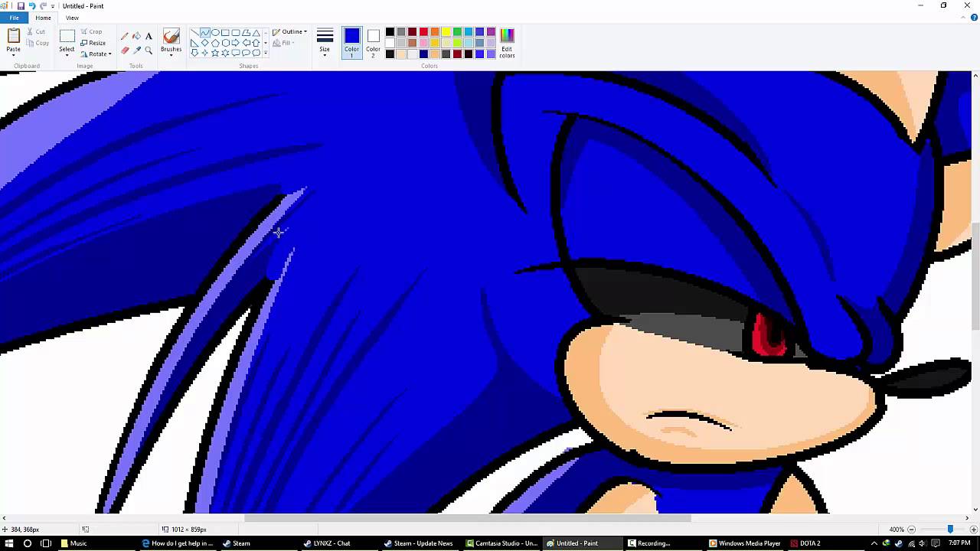Switch to the View ribbon tab
Viewport: 980px width, 551px height.
coord(72,18)
